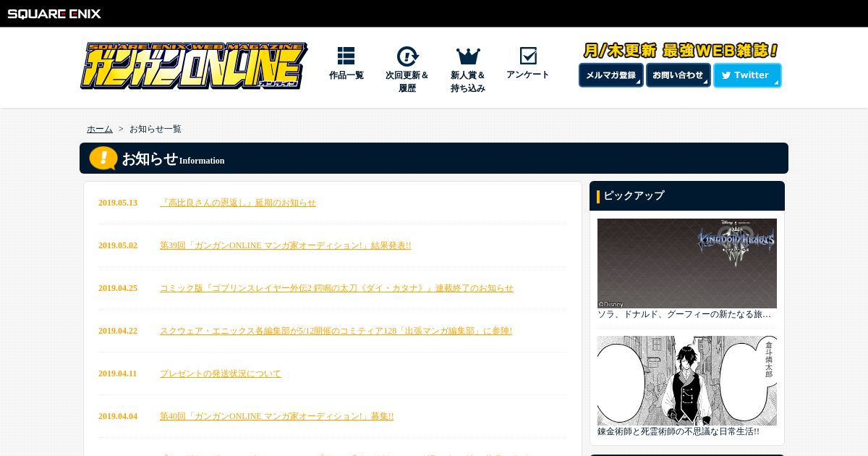Click the date 2019.05.02
868x456 pixels.
(x=118, y=245)
